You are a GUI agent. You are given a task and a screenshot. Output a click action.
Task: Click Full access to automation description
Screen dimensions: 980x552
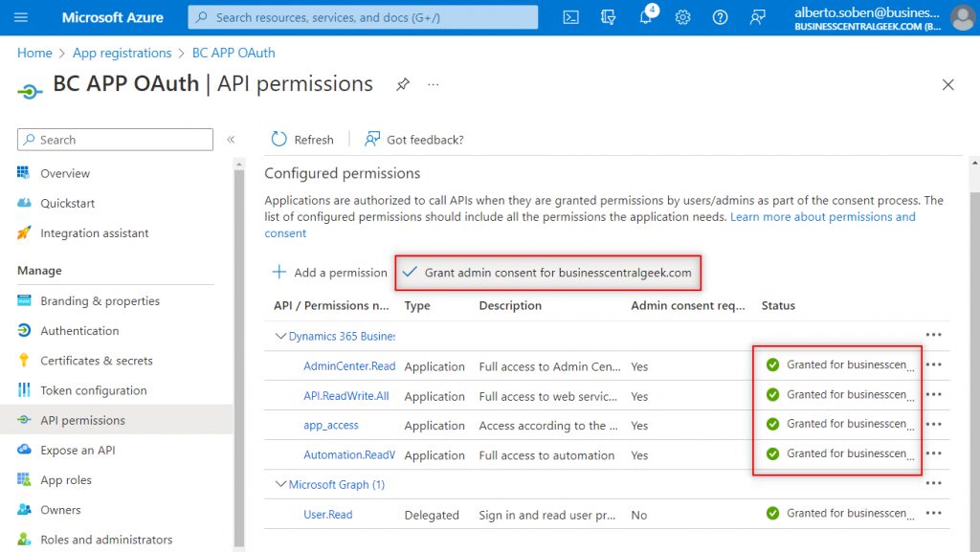tap(546, 455)
